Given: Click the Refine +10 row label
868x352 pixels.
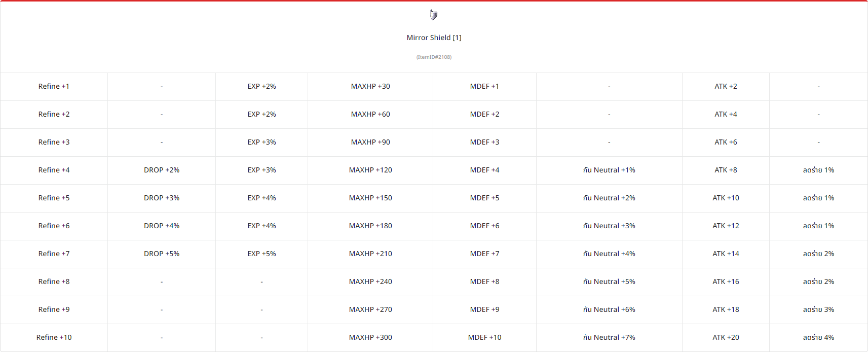Looking at the screenshot, I should [54, 337].
